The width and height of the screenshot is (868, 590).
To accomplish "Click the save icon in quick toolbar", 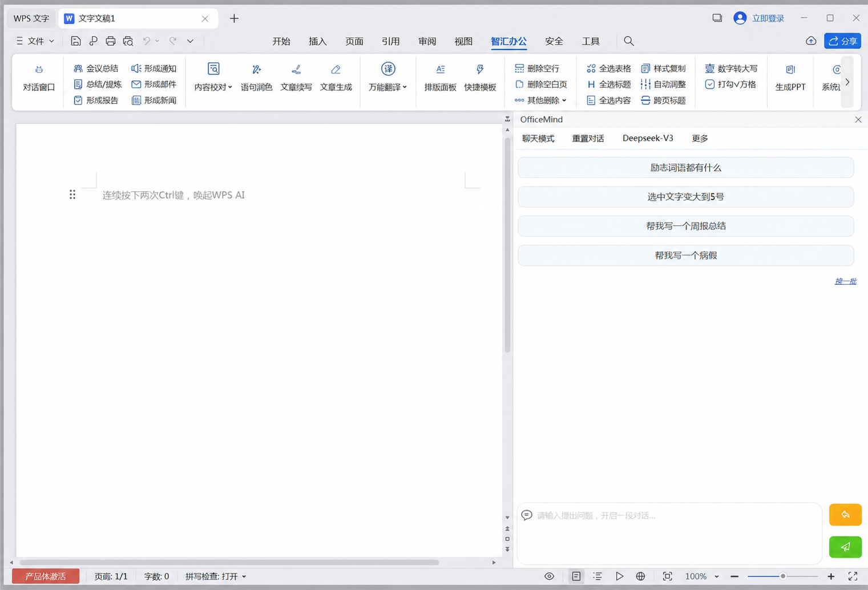I will coord(75,41).
